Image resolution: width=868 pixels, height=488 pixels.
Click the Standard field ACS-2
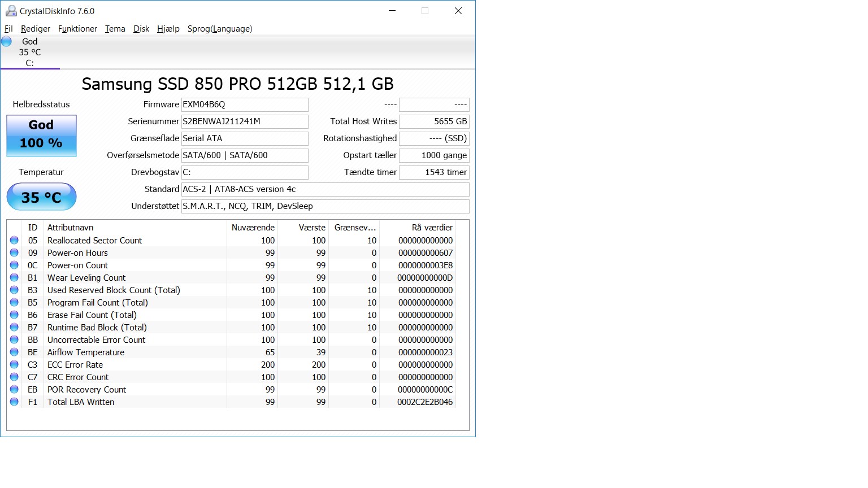tap(325, 189)
